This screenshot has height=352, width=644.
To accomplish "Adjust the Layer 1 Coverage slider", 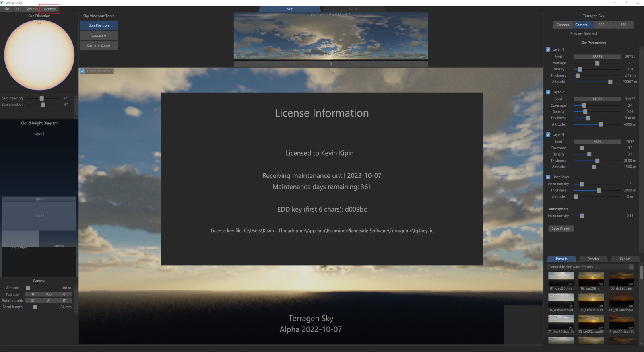I will coord(597,63).
